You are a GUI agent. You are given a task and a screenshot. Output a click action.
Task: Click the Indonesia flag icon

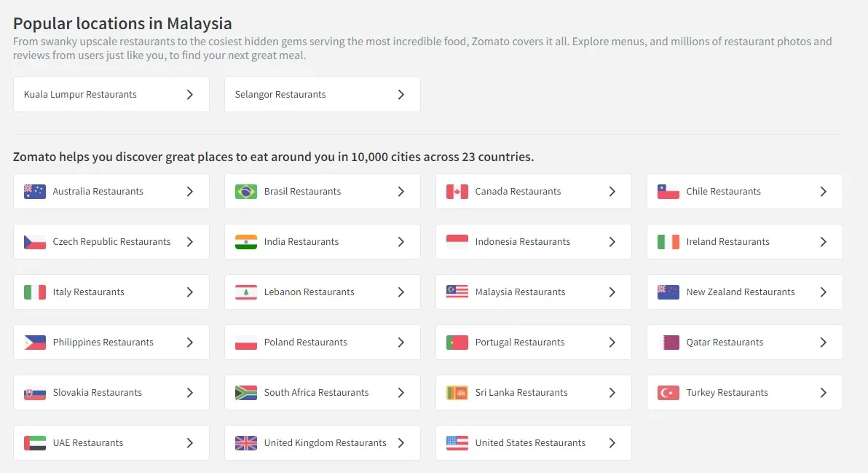(x=457, y=242)
